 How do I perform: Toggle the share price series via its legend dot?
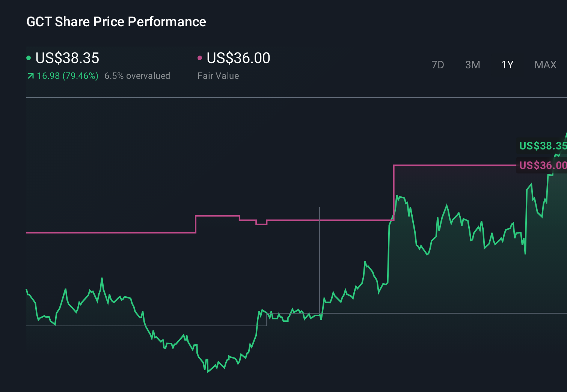pyautogui.click(x=29, y=57)
